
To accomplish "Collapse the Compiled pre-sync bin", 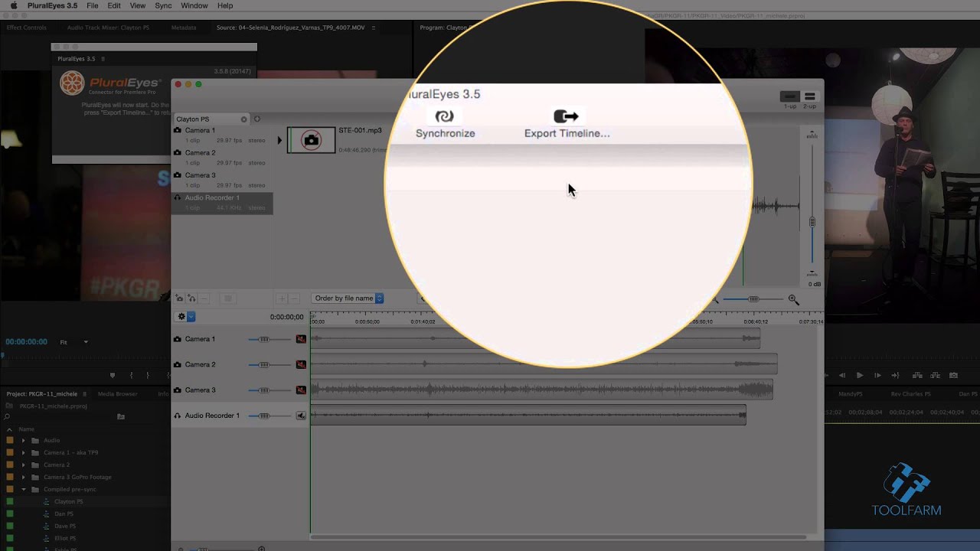I will click(23, 489).
